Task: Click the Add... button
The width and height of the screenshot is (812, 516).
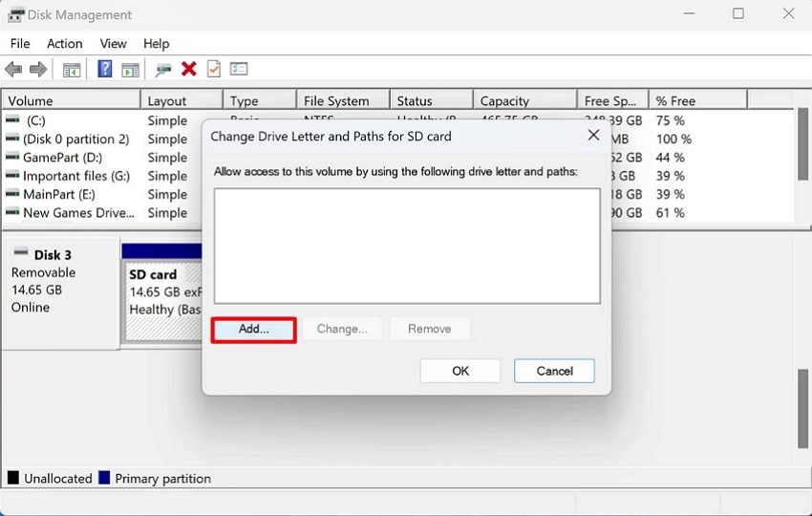Action: point(254,330)
